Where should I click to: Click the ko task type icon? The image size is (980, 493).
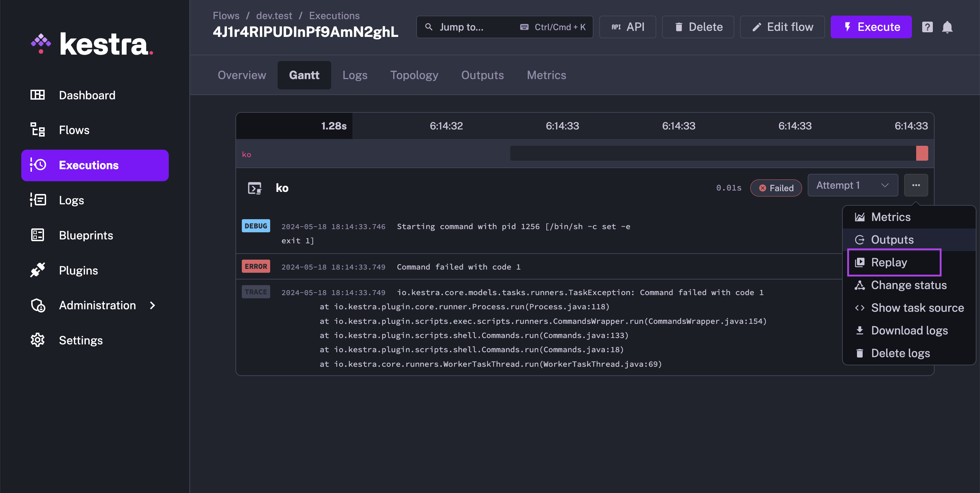[255, 188]
